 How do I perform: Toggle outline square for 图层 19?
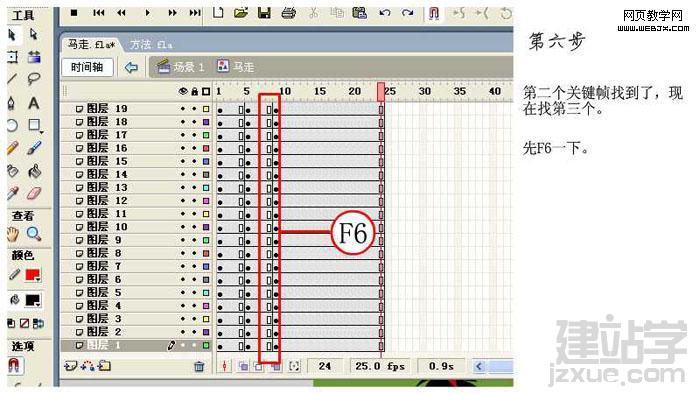point(206,109)
